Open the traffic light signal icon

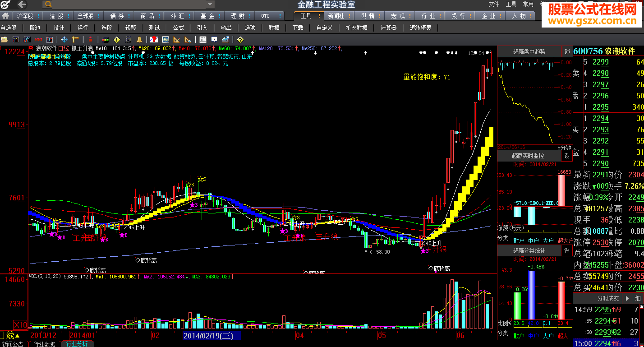click(106, 40)
